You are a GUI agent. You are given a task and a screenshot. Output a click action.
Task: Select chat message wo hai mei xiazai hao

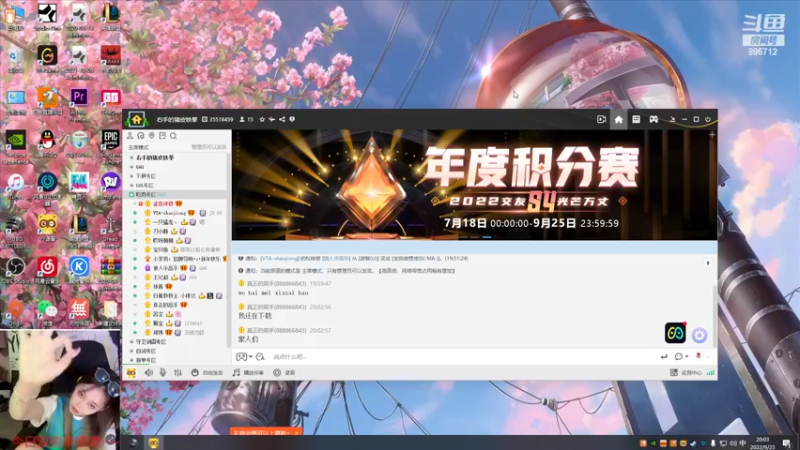point(273,293)
